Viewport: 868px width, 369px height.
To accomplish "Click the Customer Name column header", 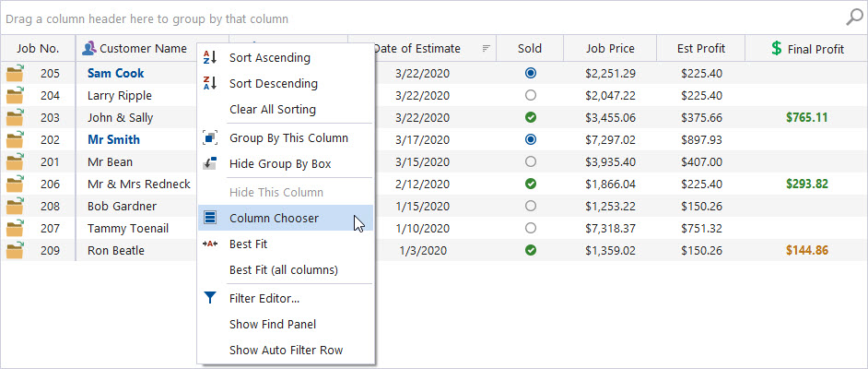I will (x=136, y=48).
